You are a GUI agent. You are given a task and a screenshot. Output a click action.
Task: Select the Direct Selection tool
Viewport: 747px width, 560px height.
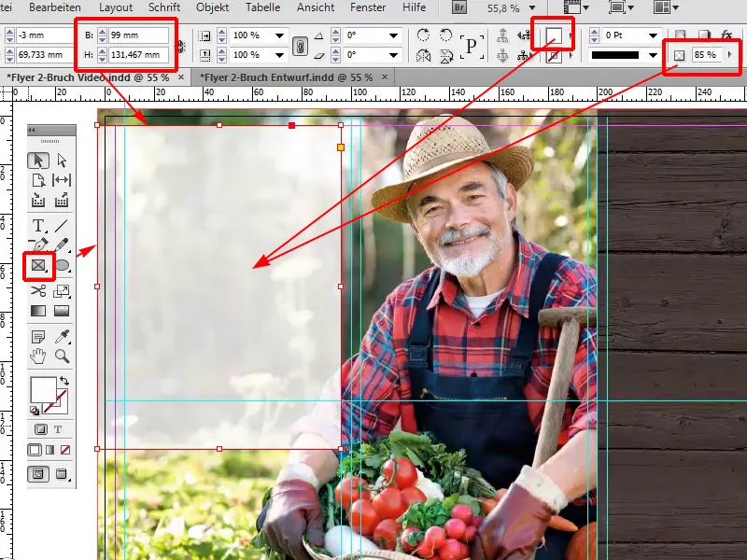62,161
